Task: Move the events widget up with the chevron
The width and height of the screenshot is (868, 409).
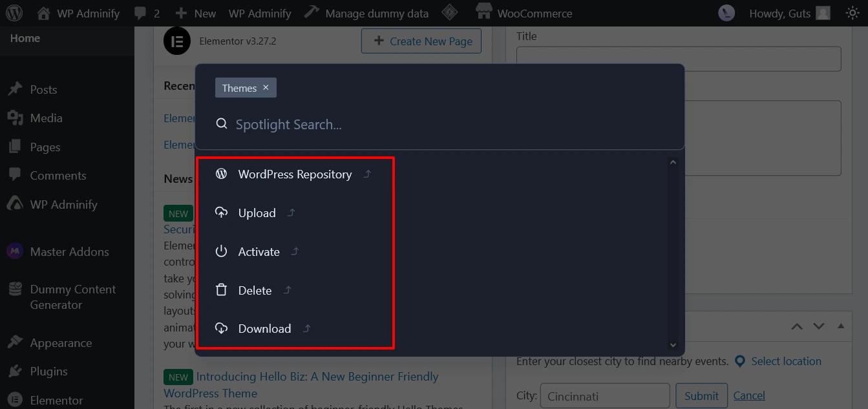Action: click(797, 326)
